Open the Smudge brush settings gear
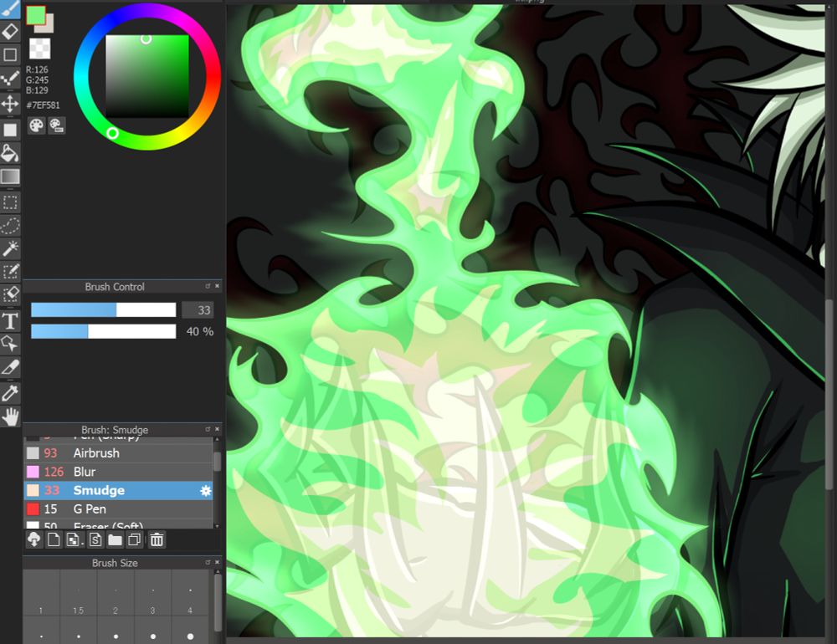Viewport: 837px width, 644px height. pyautogui.click(x=204, y=491)
